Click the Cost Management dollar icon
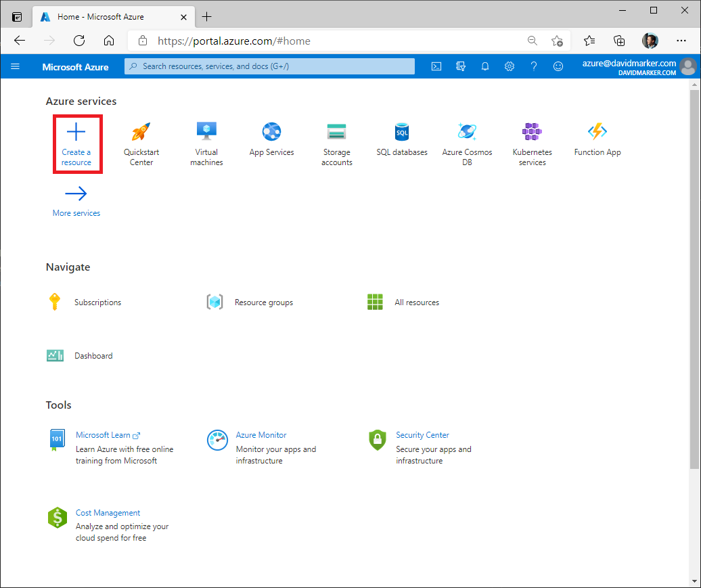This screenshot has width=701, height=588. click(x=58, y=518)
